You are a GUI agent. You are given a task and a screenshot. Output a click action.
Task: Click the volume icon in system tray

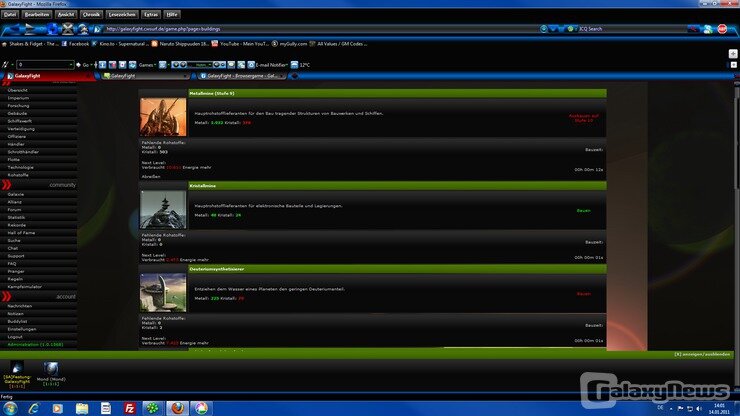pos(699,408)
